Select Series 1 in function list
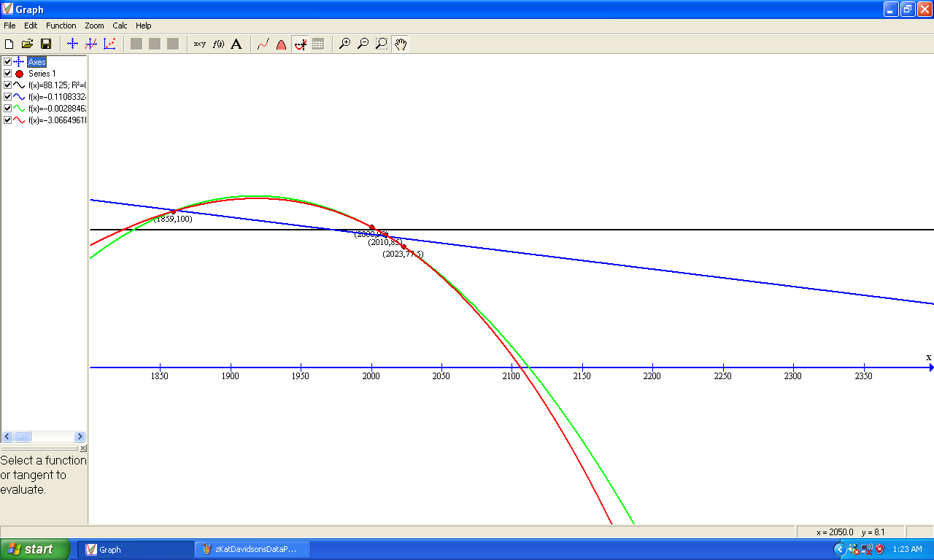 (x=42, y=74)
